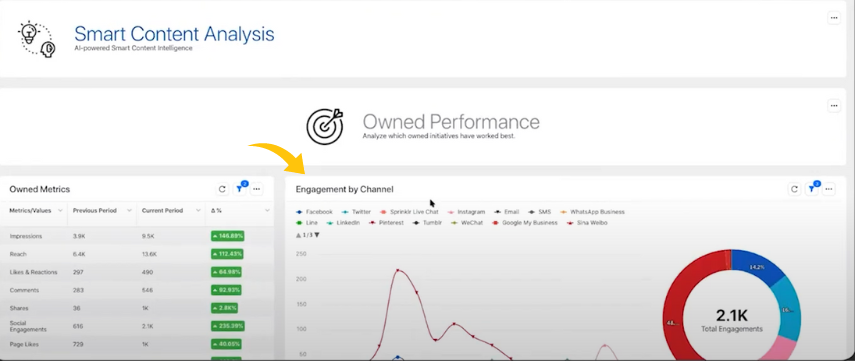The width and height of the screenshot is (855, 361).
Task: Click the 235.39% Social Engagements badge
Action: coord(227,326)
